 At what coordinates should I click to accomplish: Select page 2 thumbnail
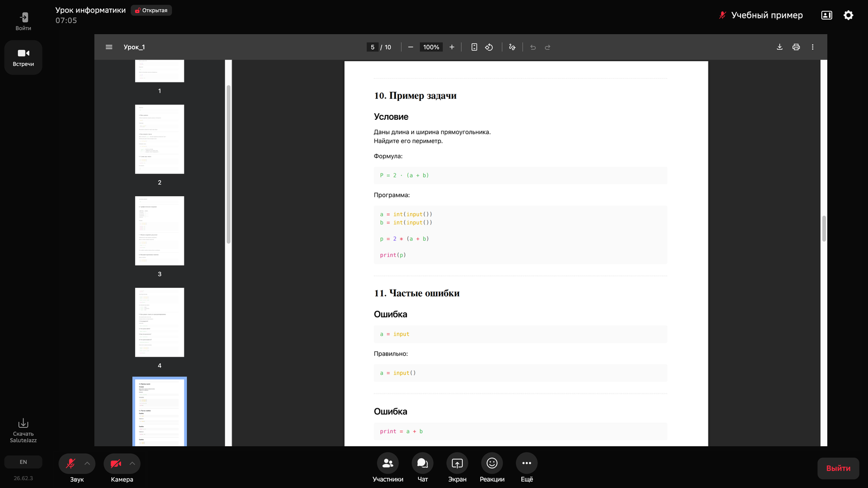[x=159, y=139]
